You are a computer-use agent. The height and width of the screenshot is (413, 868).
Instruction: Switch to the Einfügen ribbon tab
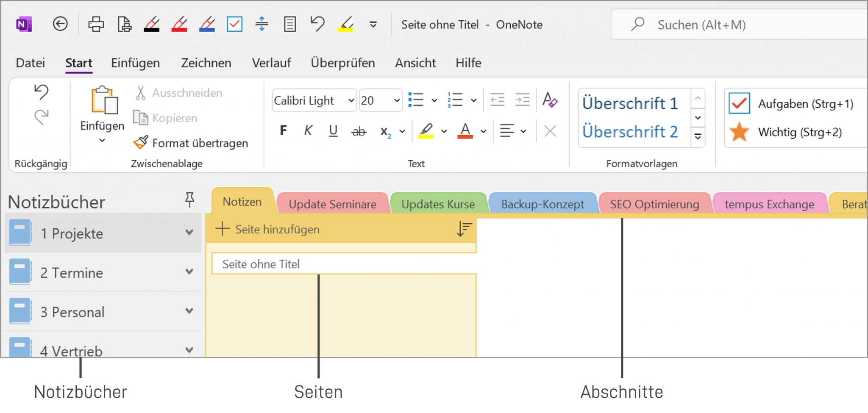point(135,63)
